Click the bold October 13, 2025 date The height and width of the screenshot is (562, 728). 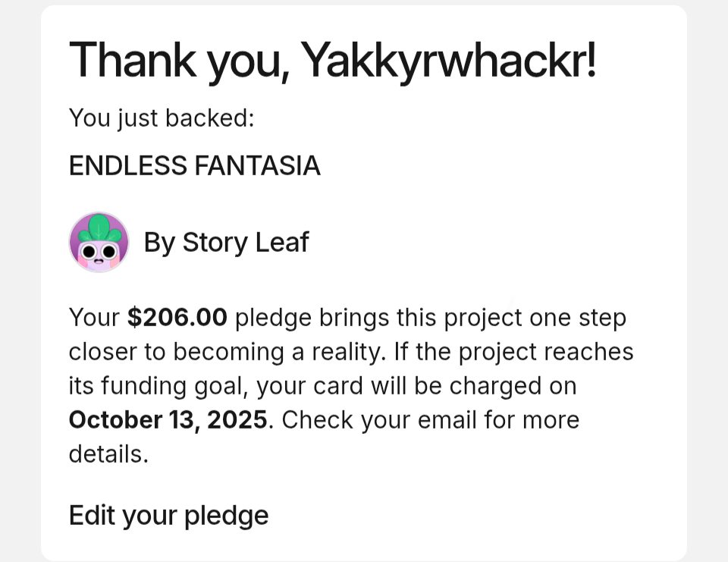(168, 419)
